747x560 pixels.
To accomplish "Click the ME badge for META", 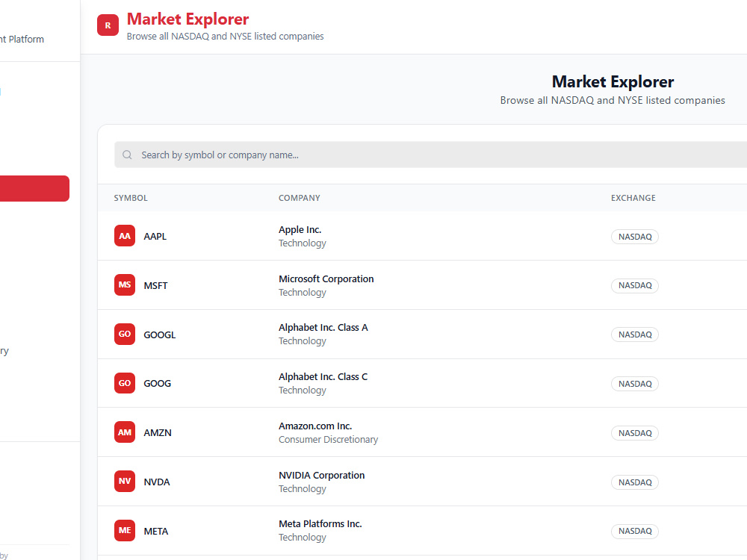I will click(125, 530).
